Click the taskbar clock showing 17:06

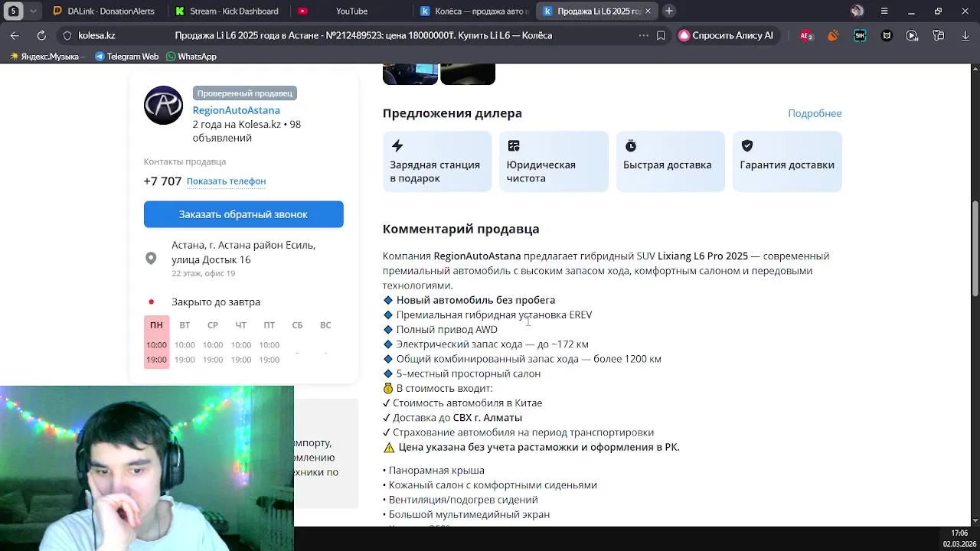pos(959,533)
